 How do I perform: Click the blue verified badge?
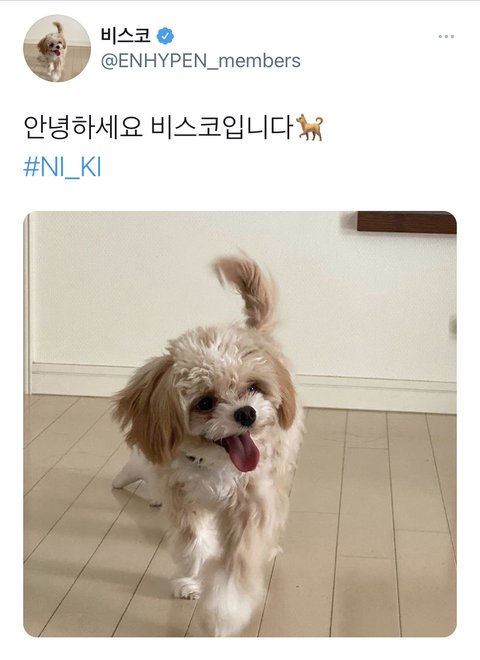coord(165,36)
